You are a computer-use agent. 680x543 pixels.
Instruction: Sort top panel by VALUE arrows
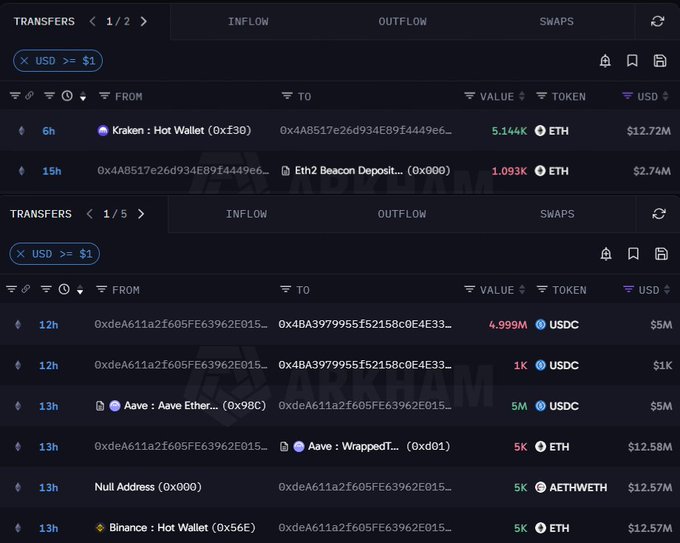[522, 96]
